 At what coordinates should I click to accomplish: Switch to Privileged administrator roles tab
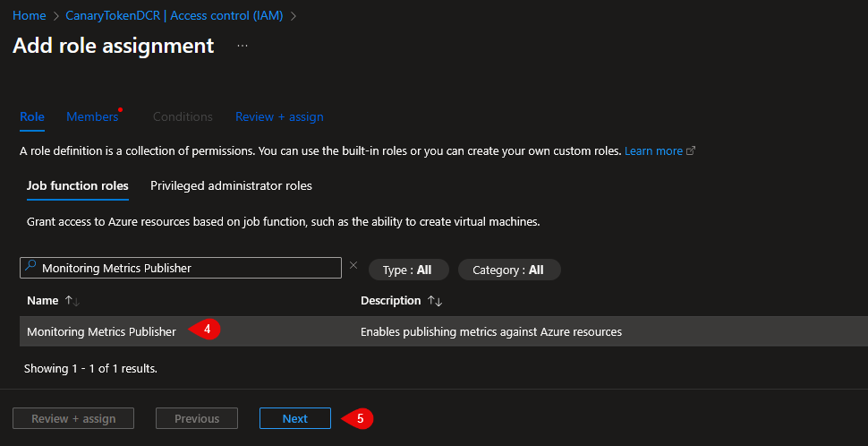tap(232, 185)
